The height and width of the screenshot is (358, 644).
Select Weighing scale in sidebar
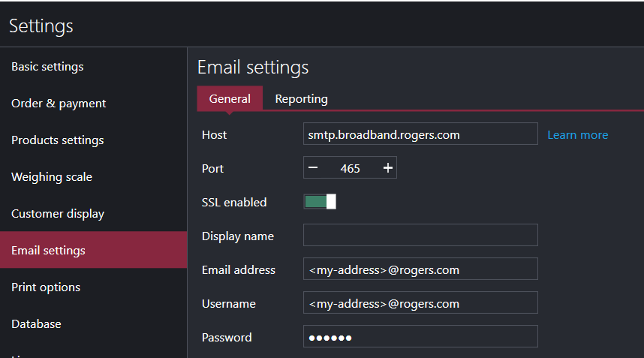pyautogui.click(x=52, y=177)
